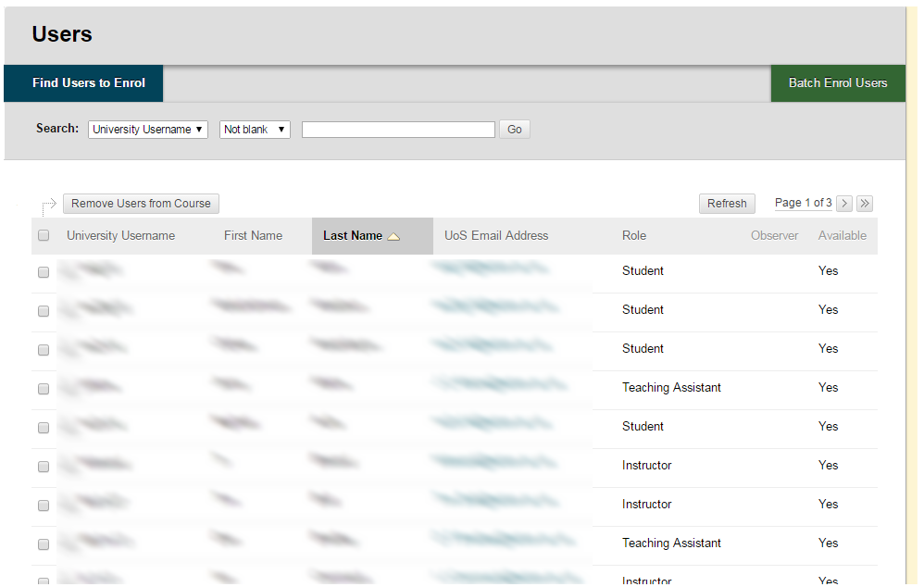Expand the Not blank condition dropdown

coord(255,130)
